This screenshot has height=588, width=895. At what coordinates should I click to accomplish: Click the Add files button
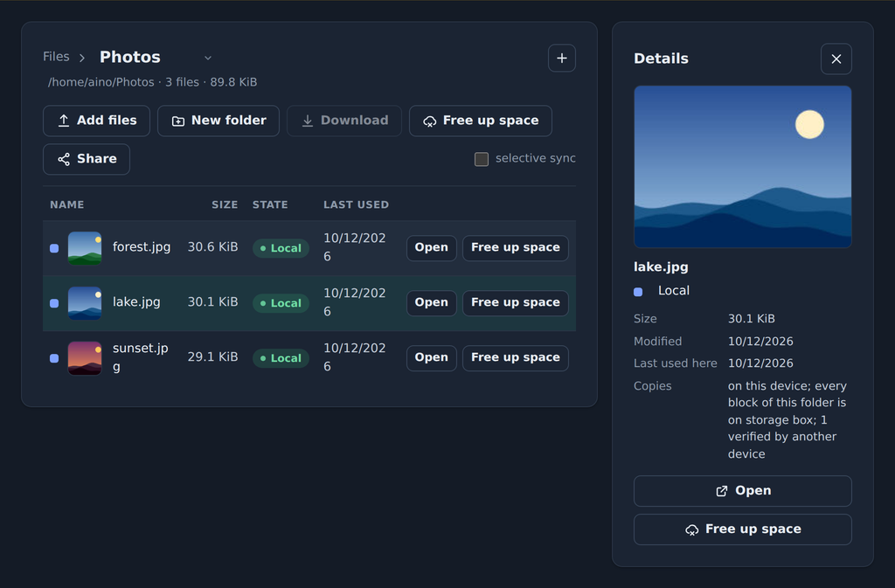(x=96, y=121)
